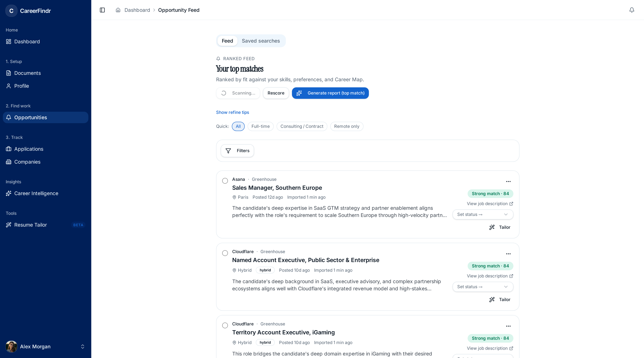
Task: Open Set status dropdown on Named Account Executive card
Action: coord(483,287)
